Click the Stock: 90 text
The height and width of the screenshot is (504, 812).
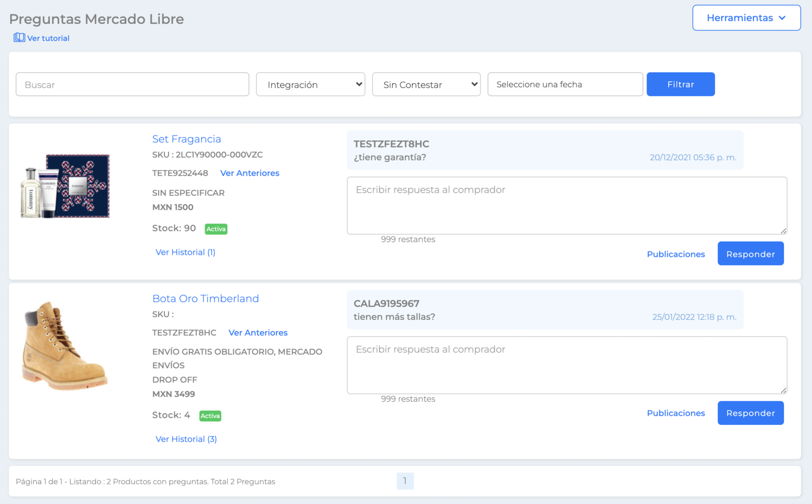point(174,228)
